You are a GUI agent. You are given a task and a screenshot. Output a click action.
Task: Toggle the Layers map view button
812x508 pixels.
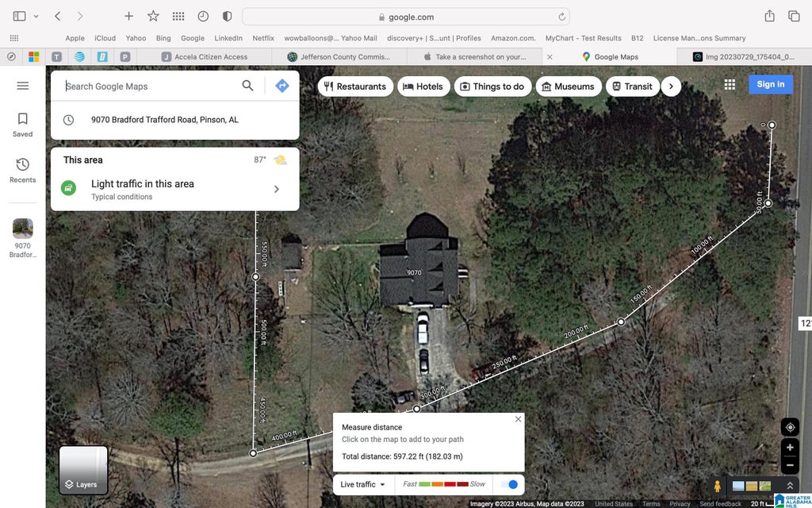pos(83,470)
